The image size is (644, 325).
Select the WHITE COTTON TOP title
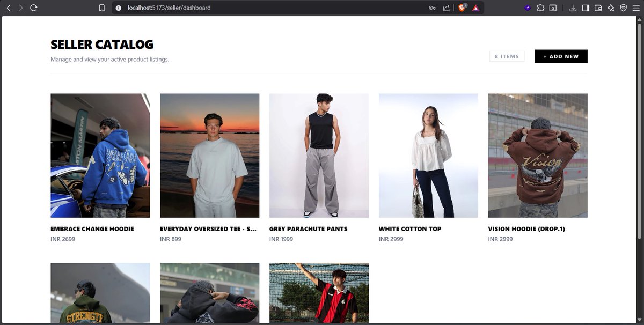click(410, 229)
